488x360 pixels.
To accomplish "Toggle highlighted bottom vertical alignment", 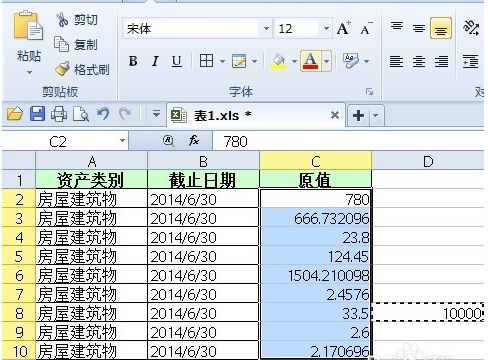I will tap(441, 28).
